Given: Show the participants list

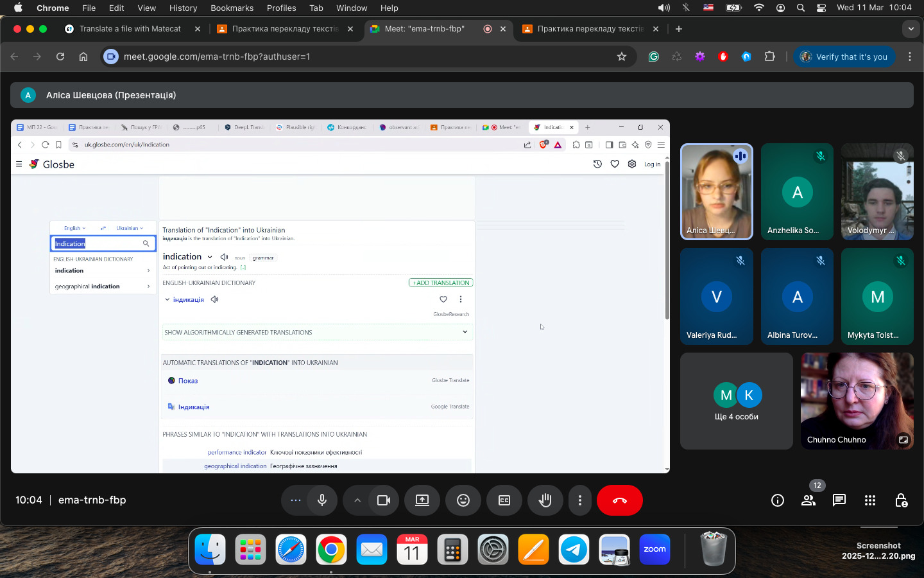Looking at the screenshot, I should point(808,500).
